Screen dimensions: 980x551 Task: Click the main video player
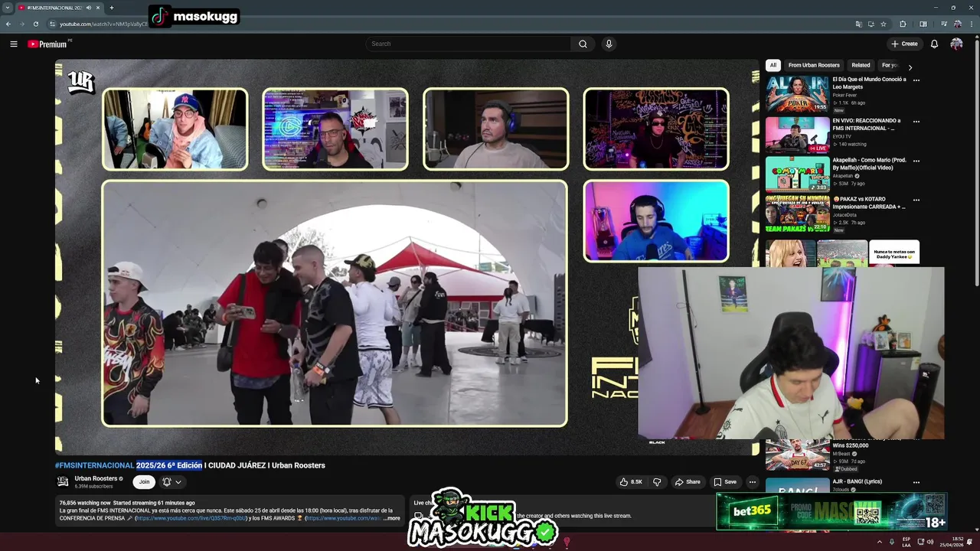pos(407,257)
